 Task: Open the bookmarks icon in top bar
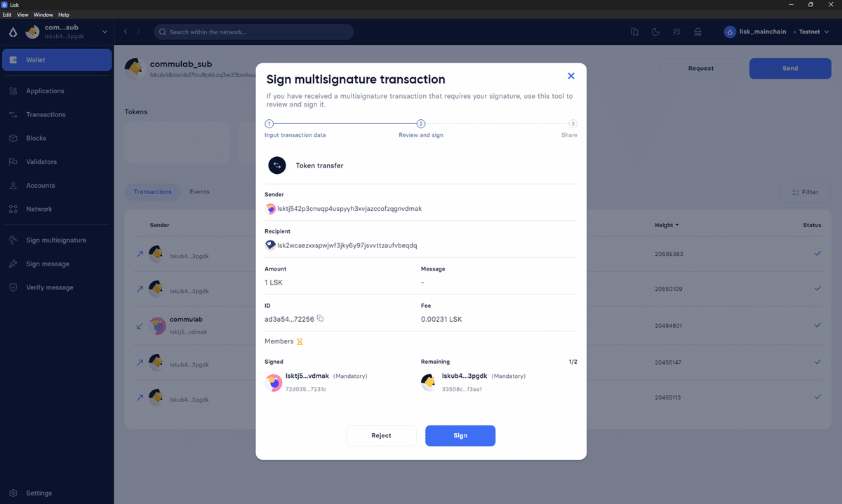[x=634, y=32]
